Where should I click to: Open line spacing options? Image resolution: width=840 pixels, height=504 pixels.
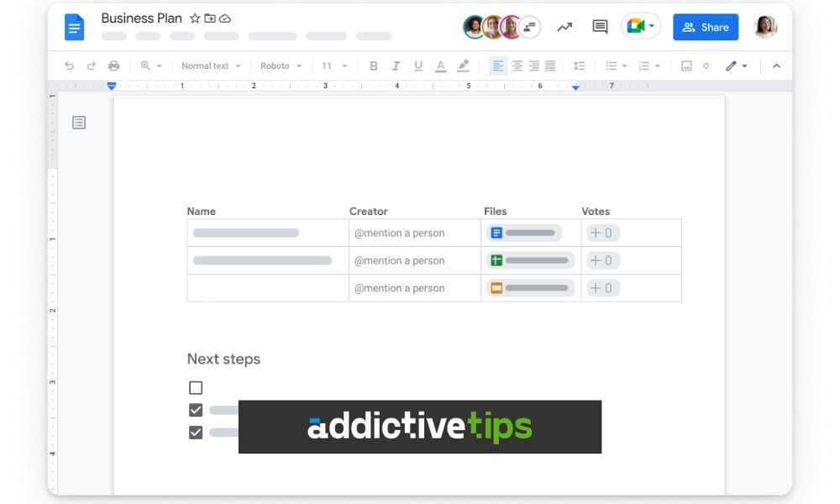[579, 66]
